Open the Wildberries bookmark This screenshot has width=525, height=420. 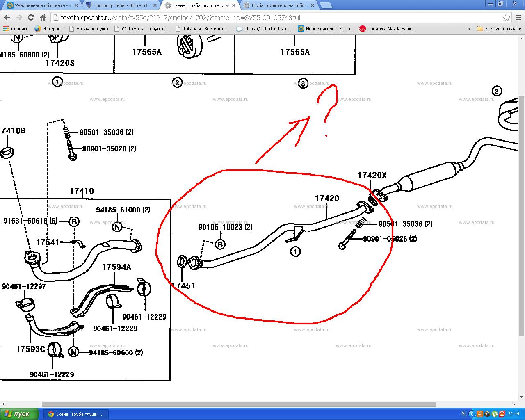pos(142,29)
